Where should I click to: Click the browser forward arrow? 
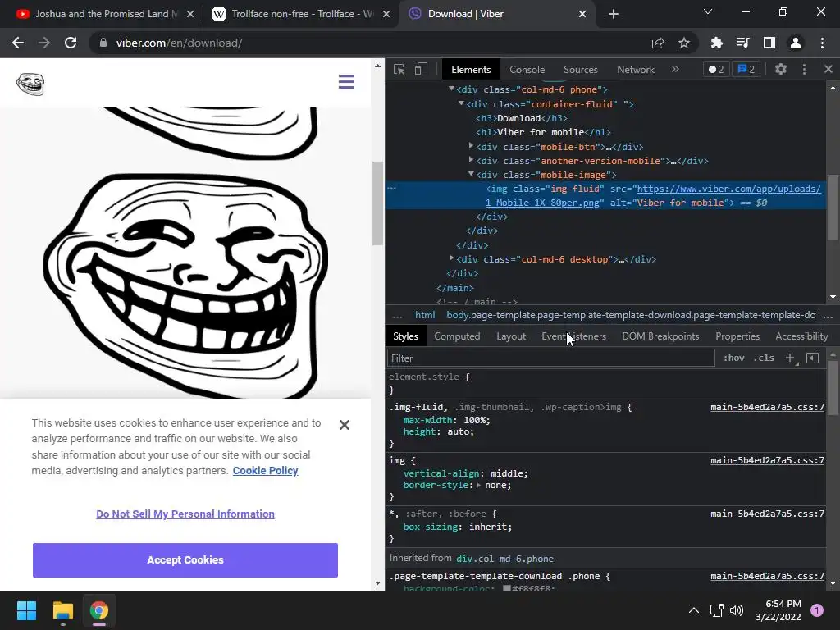(44, 43)
